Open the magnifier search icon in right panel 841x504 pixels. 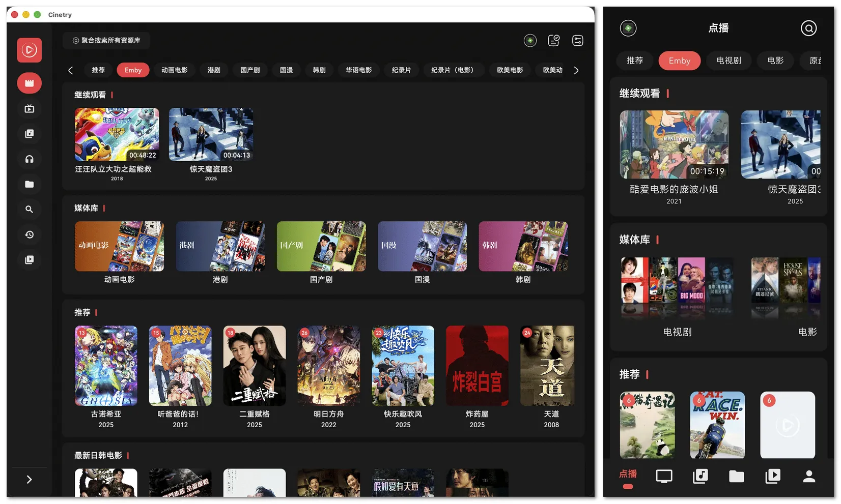point(808,28)
